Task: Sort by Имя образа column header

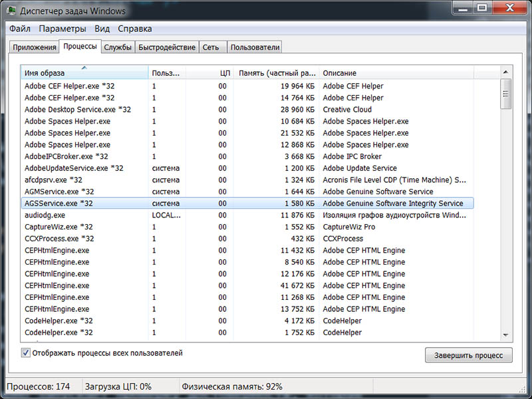Action: (x=84, y=72)
